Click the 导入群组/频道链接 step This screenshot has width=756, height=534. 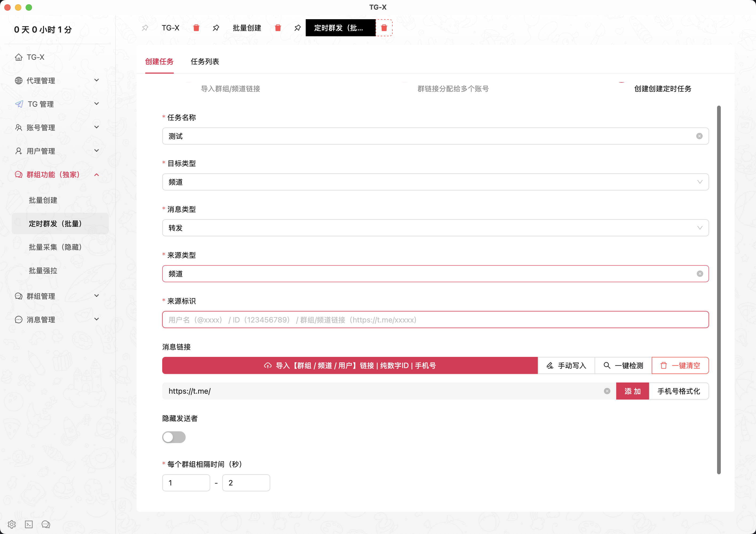(230, 89)
